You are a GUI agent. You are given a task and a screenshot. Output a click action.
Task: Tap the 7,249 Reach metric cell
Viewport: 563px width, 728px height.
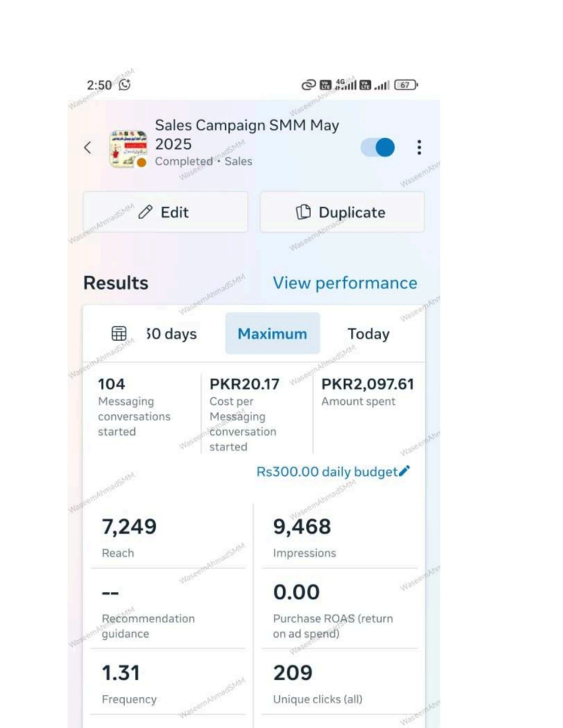[168, 537]
